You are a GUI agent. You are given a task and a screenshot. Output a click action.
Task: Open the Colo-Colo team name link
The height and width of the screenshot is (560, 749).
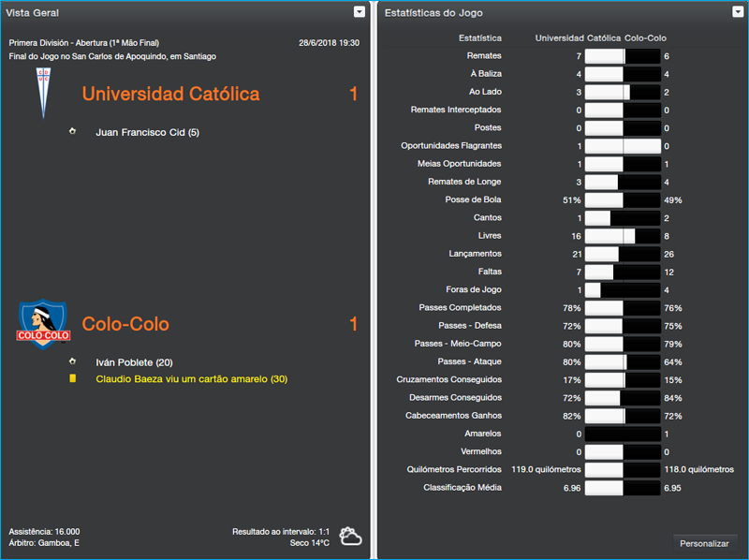tap(125, 324)
